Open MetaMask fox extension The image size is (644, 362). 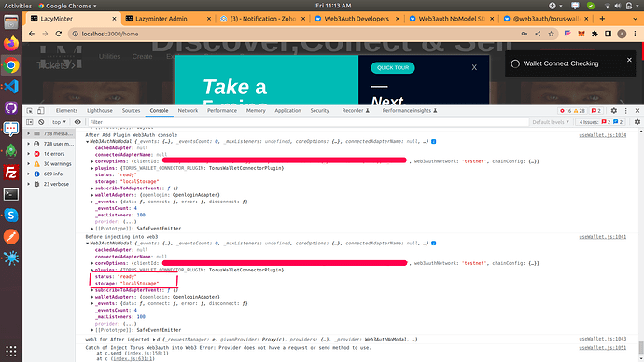point(581,34)
